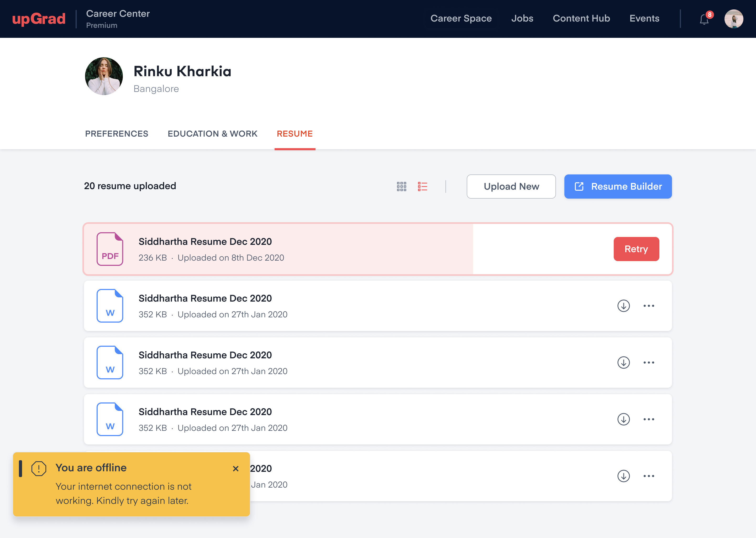Click the Career Center Premium label

[x=118, y=19]
